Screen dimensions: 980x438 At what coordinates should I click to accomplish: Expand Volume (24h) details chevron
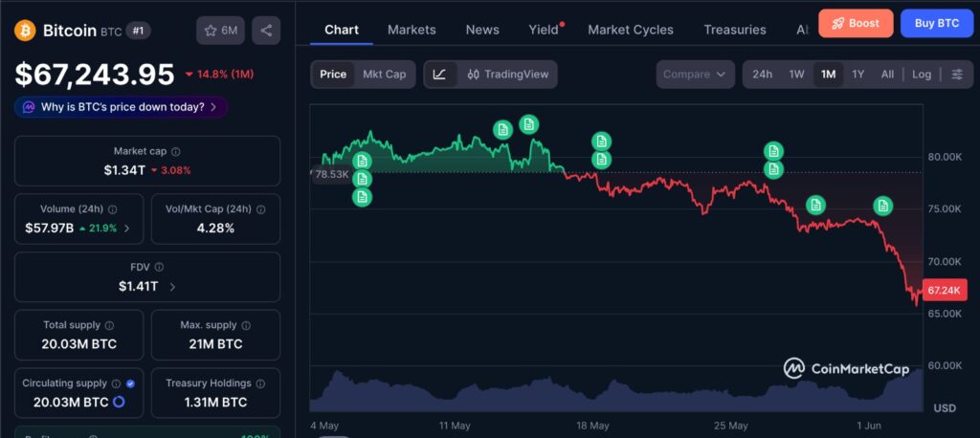pos(127,229)
